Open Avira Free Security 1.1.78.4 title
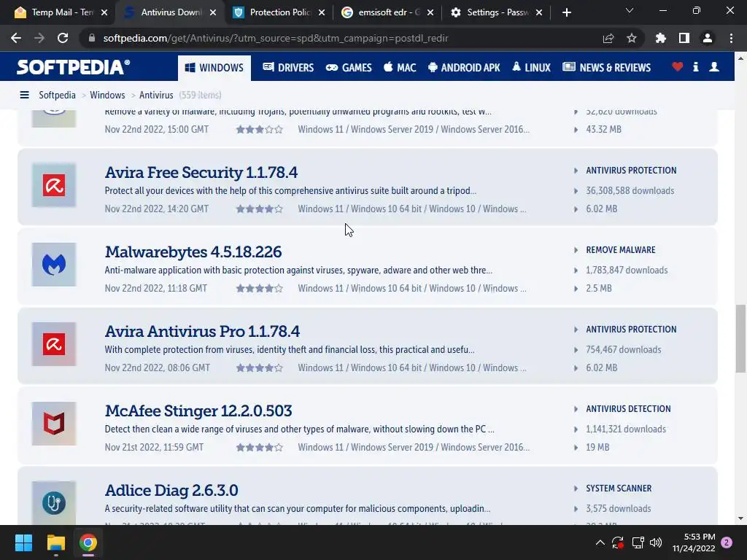 pos(201,172)
